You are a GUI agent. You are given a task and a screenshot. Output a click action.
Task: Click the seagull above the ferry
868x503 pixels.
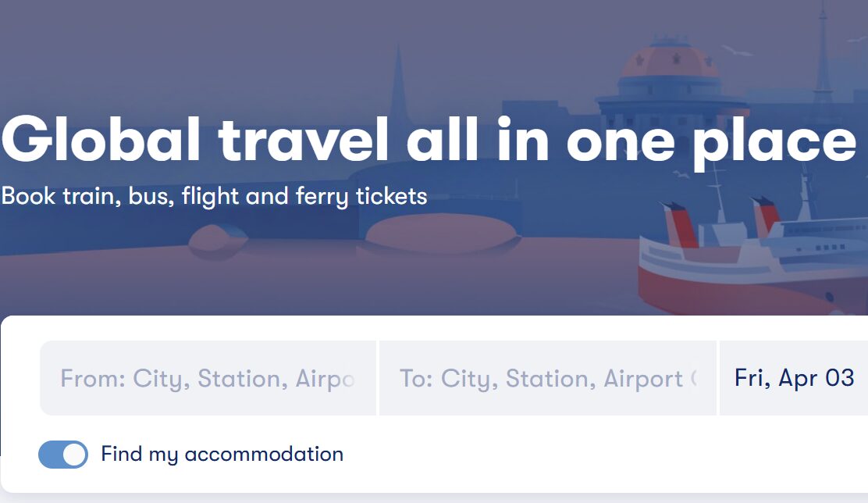[x=681, y=175]
